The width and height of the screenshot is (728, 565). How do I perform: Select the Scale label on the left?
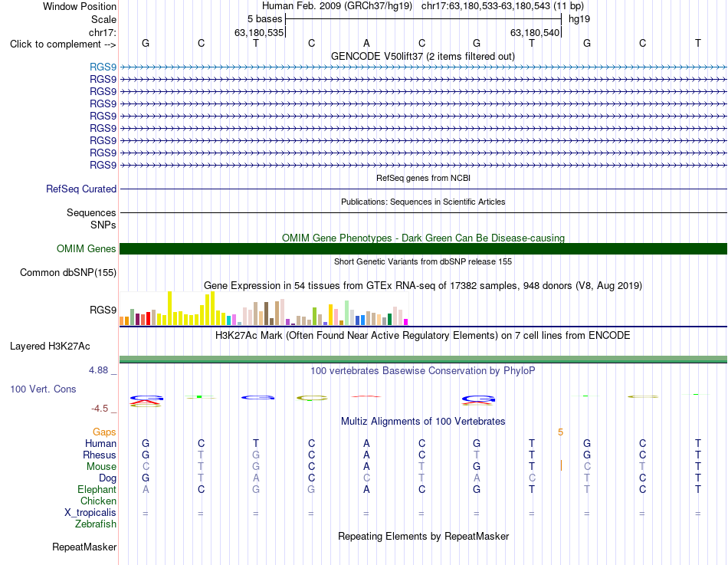[103, 19]
